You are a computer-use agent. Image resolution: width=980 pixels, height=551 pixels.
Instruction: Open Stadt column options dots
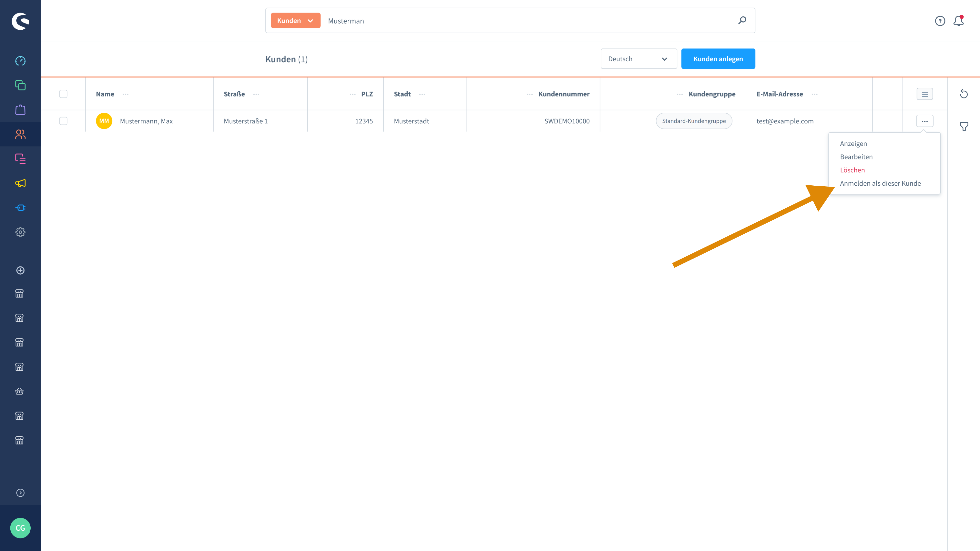[422, 94]
